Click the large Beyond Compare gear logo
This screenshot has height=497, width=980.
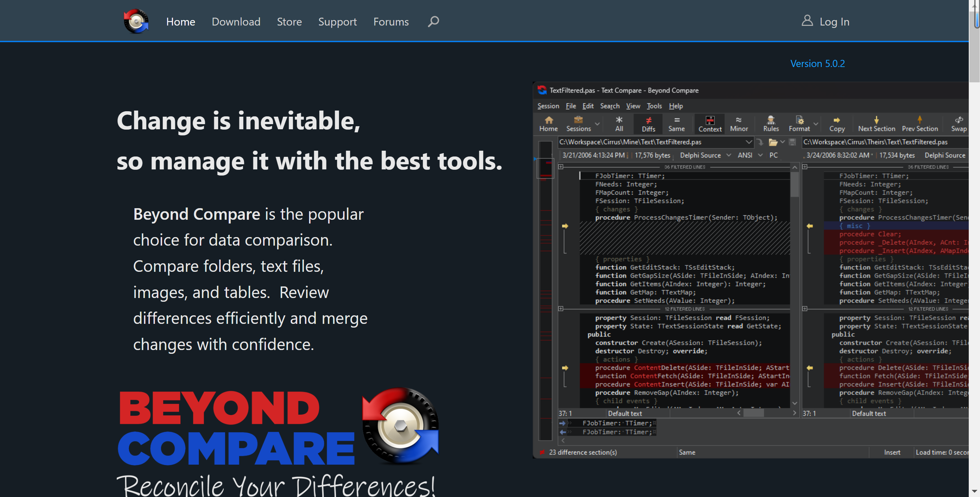400,426
